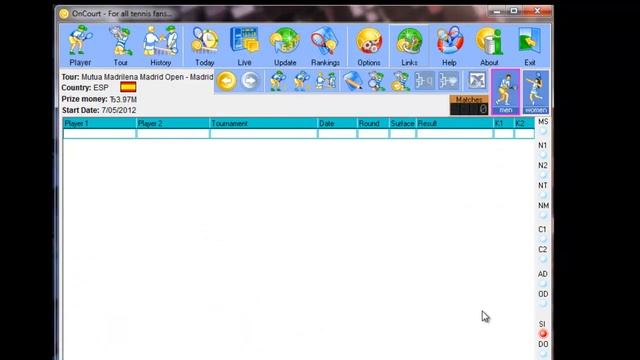Minimize the OnCourt window

tap(497, 11)
